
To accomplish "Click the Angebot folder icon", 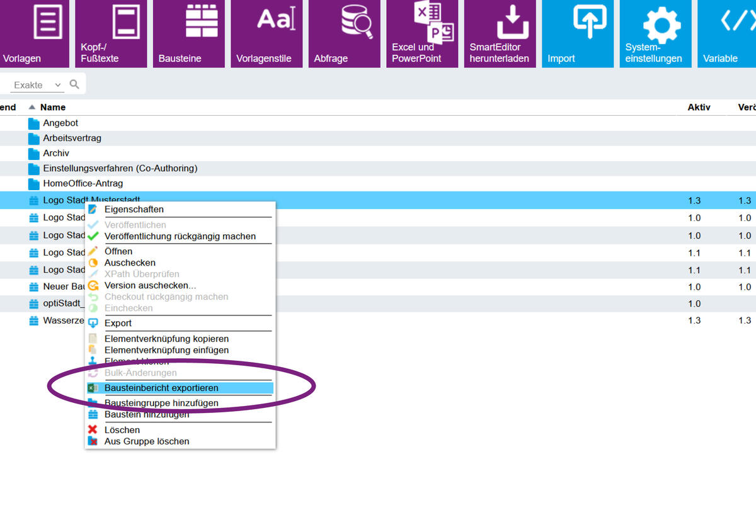I will [33, 123].
